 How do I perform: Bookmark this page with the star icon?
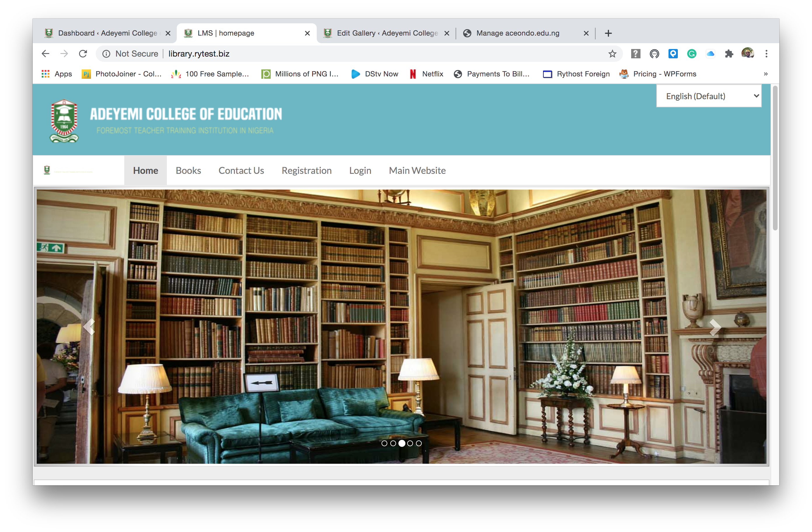(x=612, y=54)
